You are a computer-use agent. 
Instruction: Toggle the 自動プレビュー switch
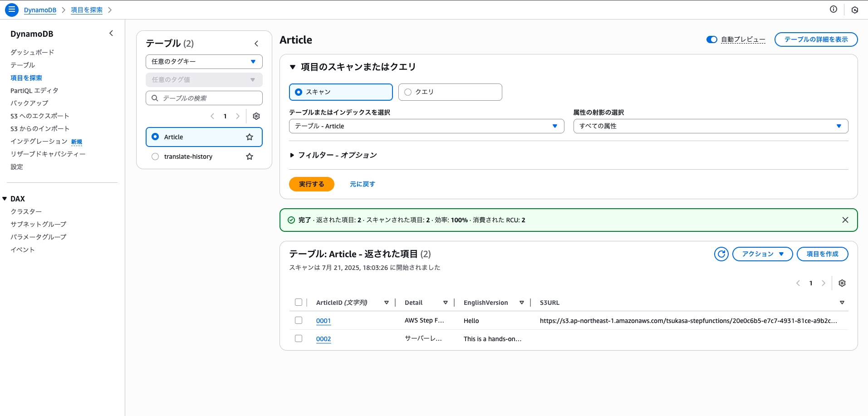[x=711, y=39]
